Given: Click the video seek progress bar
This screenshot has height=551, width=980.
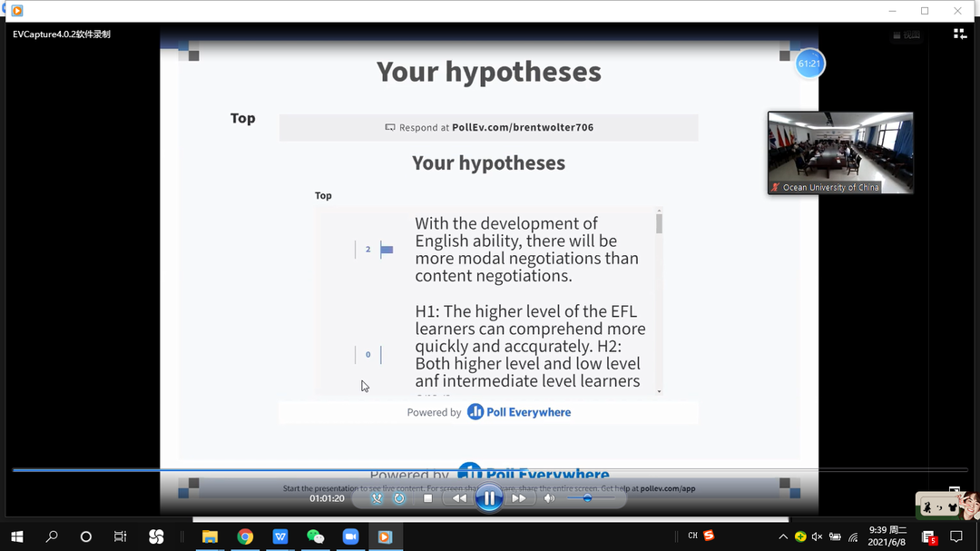Looking at the screenshot, I should [x=490, y=470].
